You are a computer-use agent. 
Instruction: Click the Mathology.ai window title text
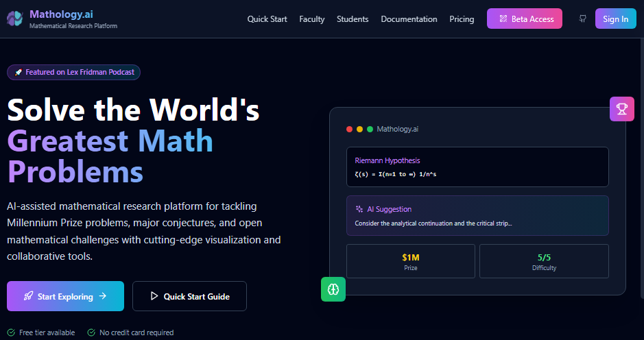pyautogui.click(x=398, y=129)
